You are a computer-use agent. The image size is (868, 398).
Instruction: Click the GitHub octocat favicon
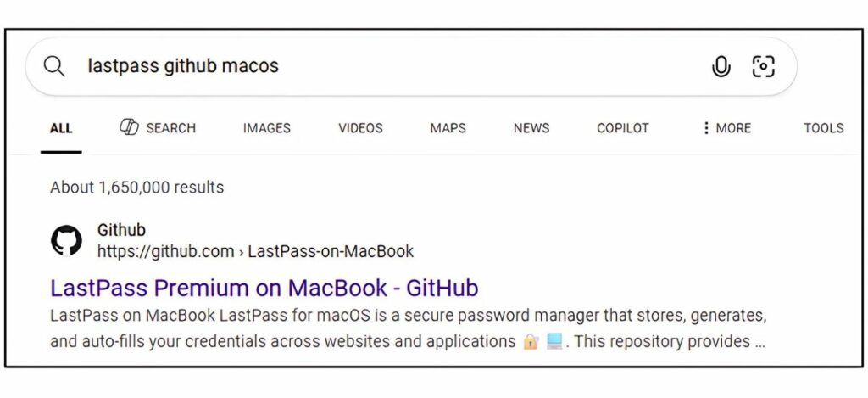pyautogui.click(x=66, y=240)
